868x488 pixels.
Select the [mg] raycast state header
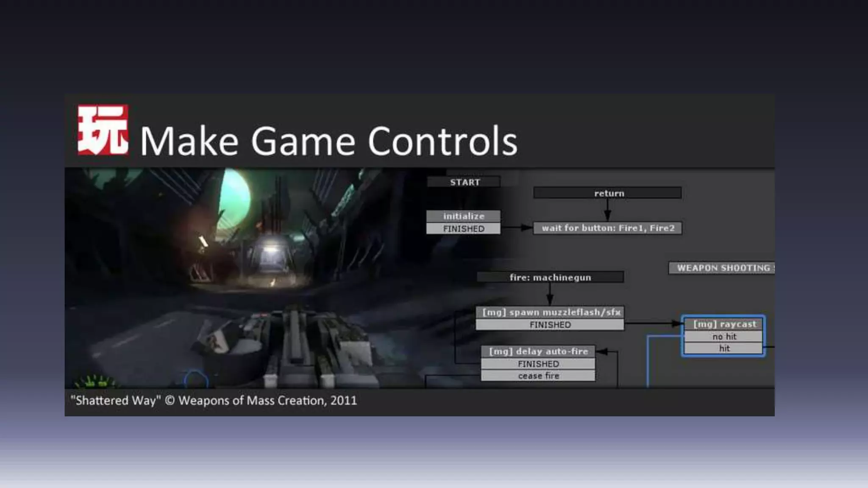coord(724,324)
